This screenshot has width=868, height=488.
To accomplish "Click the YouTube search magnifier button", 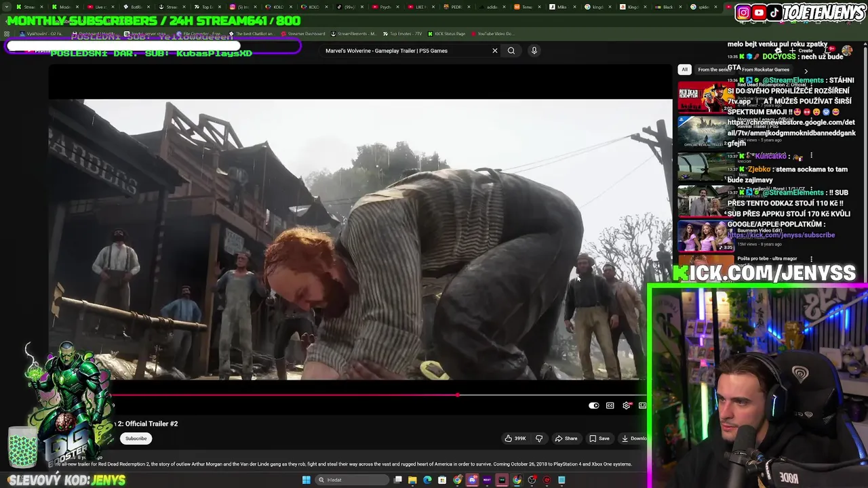I will point(511,51).
